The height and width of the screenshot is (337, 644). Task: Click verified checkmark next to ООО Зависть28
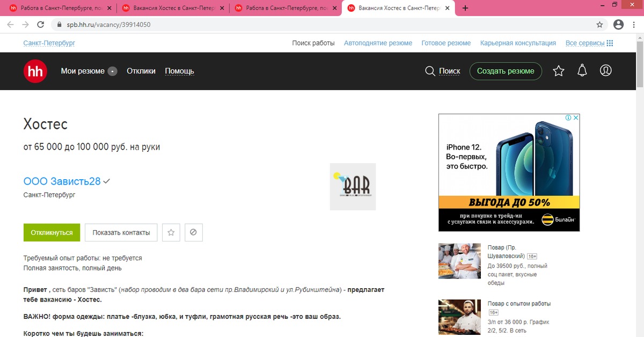pos(107,181)
